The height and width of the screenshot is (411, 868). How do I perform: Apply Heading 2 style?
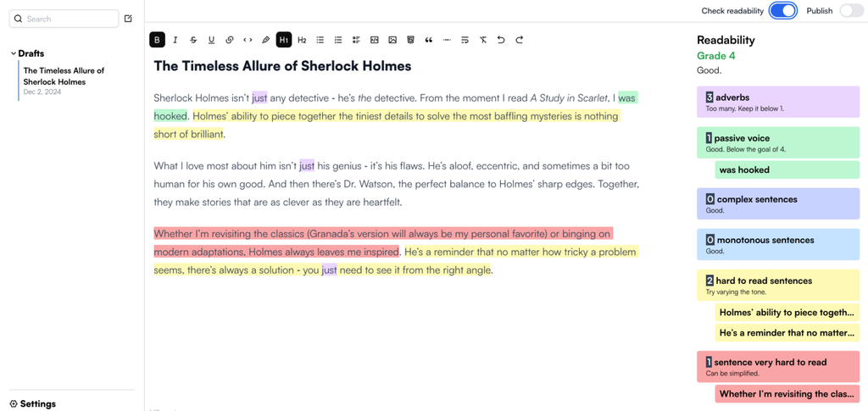(x=302, y=40)
